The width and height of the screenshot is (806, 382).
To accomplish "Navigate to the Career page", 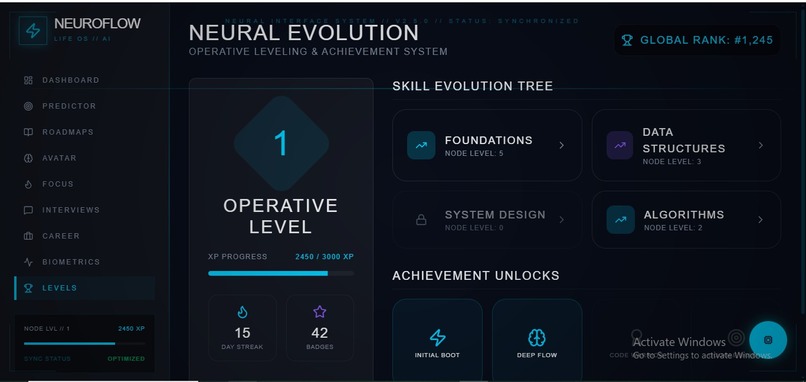I will pos(85,236).
